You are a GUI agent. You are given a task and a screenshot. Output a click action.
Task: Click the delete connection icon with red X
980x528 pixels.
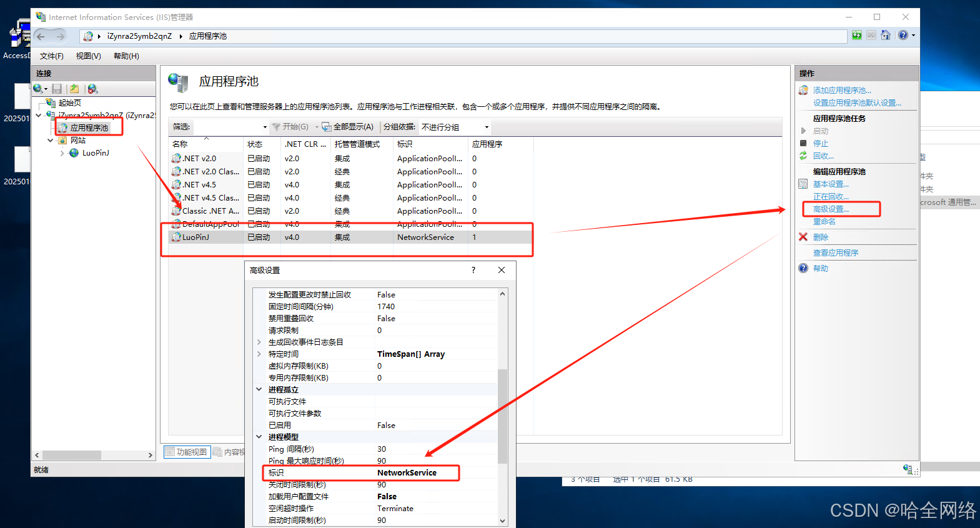pyautogui.click(x=92, y=89)
